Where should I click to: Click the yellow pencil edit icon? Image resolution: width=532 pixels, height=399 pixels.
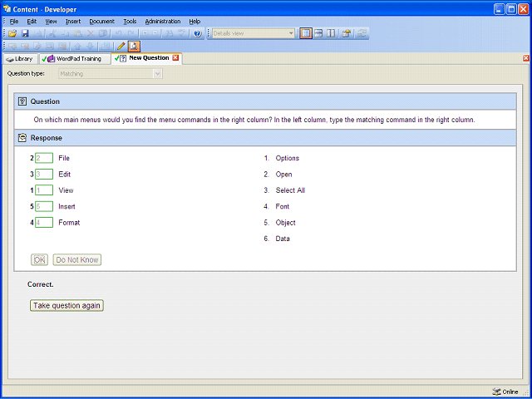pyautogui.click(x=121, y=47)
